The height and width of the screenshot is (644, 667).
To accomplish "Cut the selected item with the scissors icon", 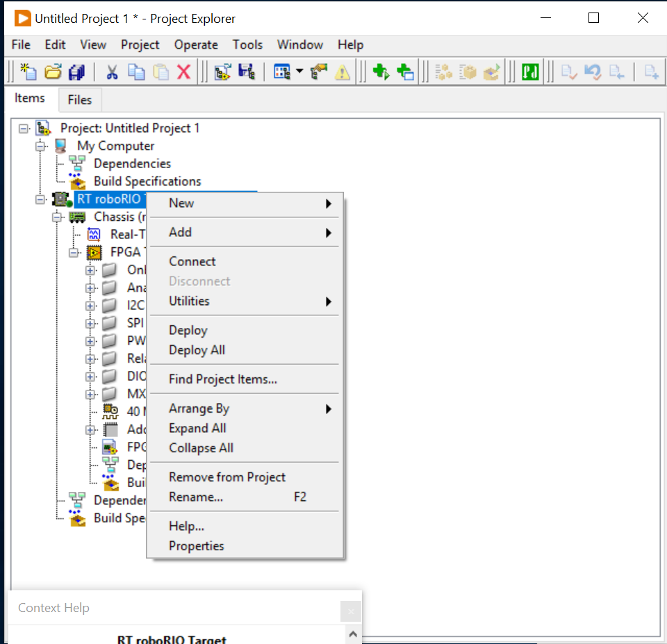I will (111, 72).
